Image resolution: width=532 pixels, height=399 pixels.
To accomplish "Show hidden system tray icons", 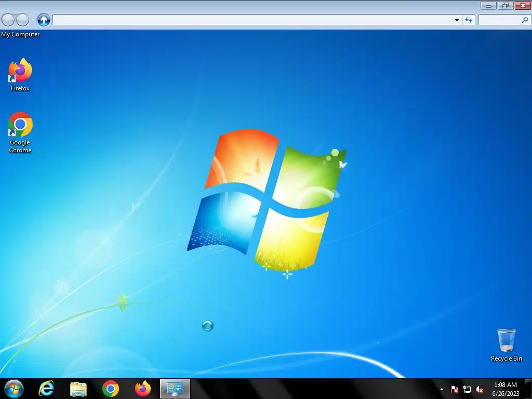I will pyautogui.click(x=442, y=389).
